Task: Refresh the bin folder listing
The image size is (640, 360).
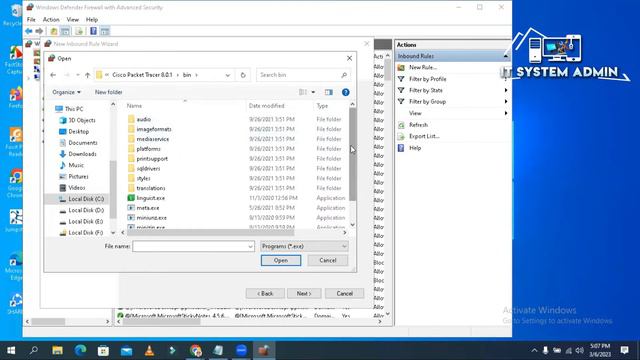Action: tap(243, 75)
